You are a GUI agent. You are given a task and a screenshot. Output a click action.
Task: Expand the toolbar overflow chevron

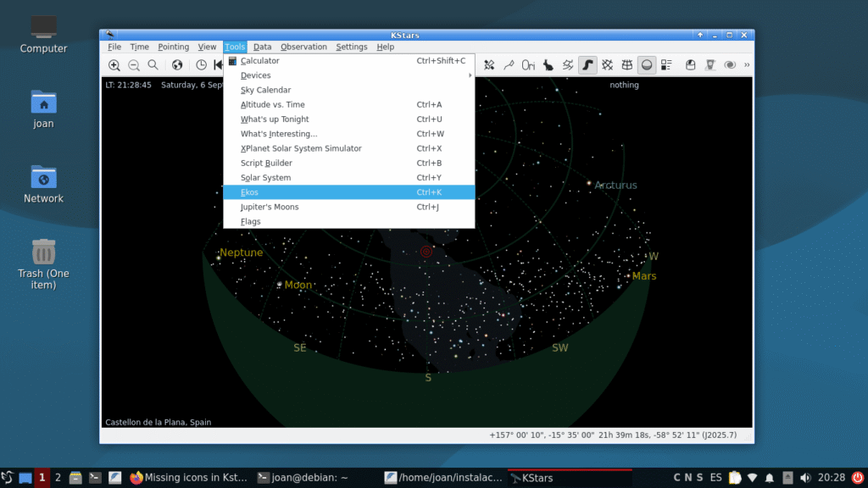pos(747,65)
